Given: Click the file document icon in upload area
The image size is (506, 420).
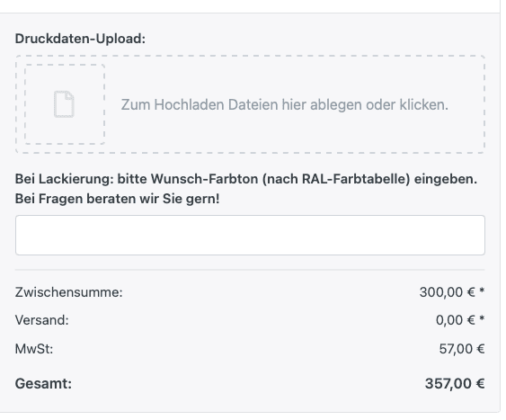Looking at the screenshot, I should point(64,104).
